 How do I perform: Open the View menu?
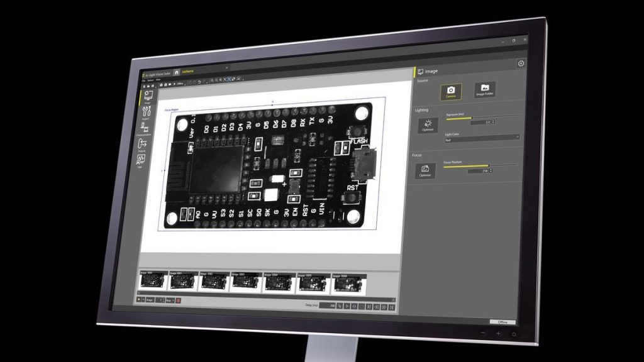[158, 80]
